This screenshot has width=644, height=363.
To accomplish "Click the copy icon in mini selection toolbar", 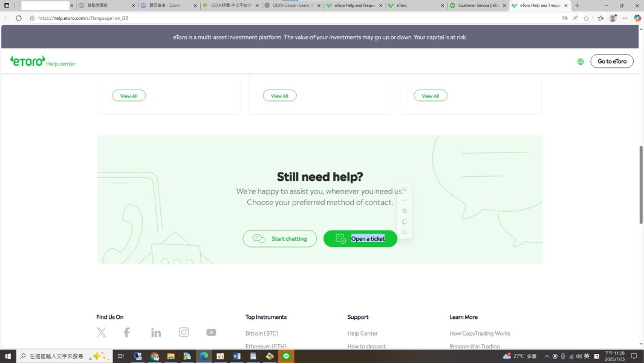I will (x=404, y=221).
